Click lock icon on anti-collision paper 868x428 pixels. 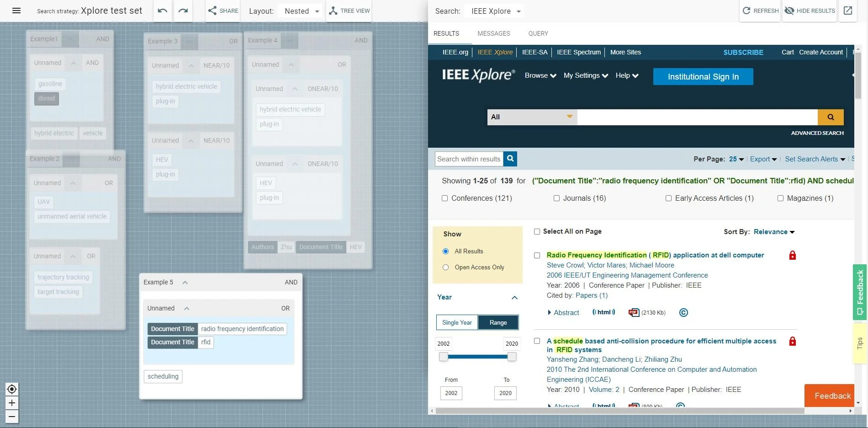coord(793,341)
